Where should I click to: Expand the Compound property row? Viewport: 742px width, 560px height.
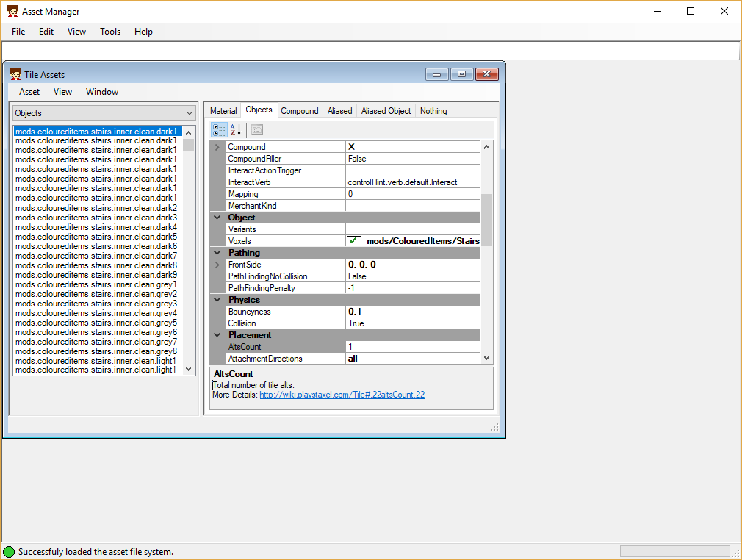click(x=217, y=147)
